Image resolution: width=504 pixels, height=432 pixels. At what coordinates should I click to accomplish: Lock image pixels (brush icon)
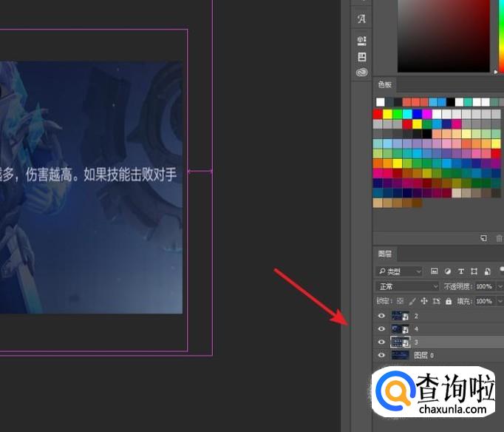412,301
